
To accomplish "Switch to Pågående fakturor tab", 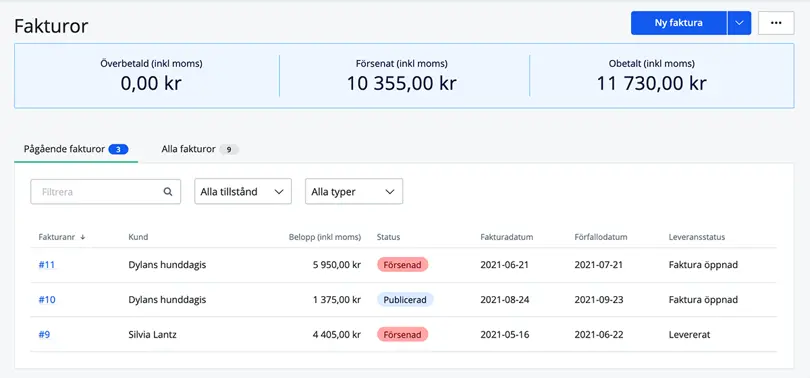I will click(x=76, y=150).
